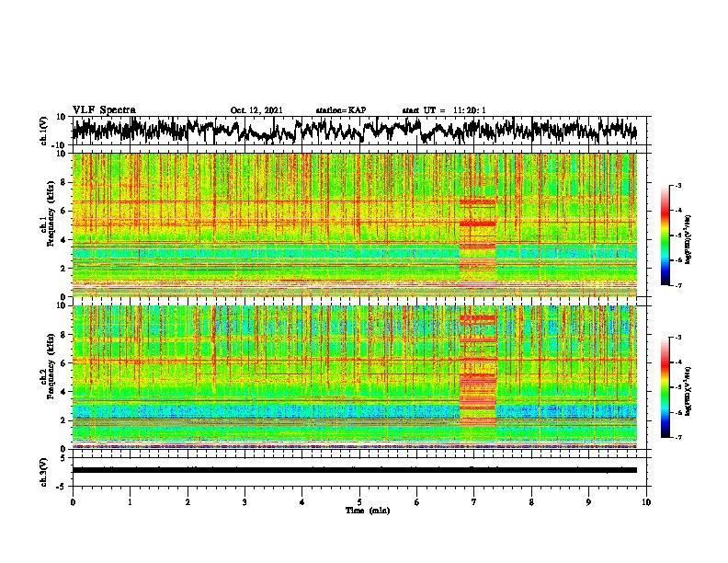Click time axis tick label "8" at the bottom
Image resolution: width=728 pixels, height=563 pixels.
[531, 502]
